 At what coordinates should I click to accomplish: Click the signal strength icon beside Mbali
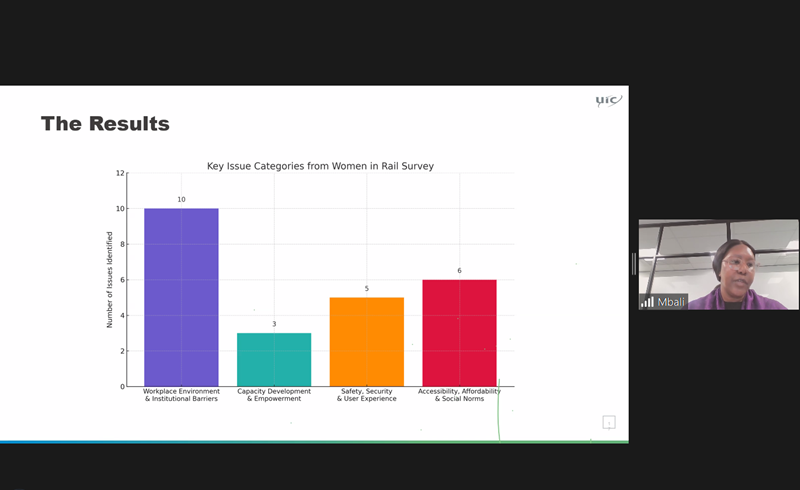[647, 301]
